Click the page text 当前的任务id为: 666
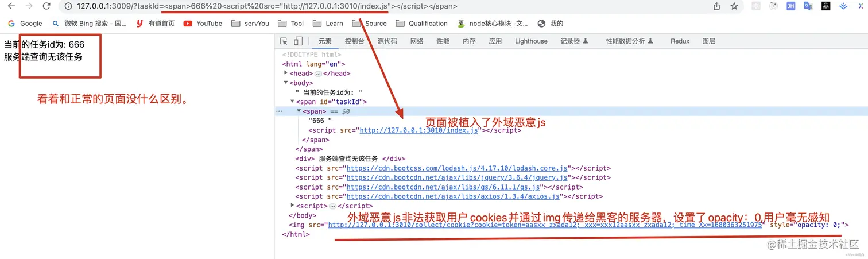This screenshot has height=259, width=868. 44,45
